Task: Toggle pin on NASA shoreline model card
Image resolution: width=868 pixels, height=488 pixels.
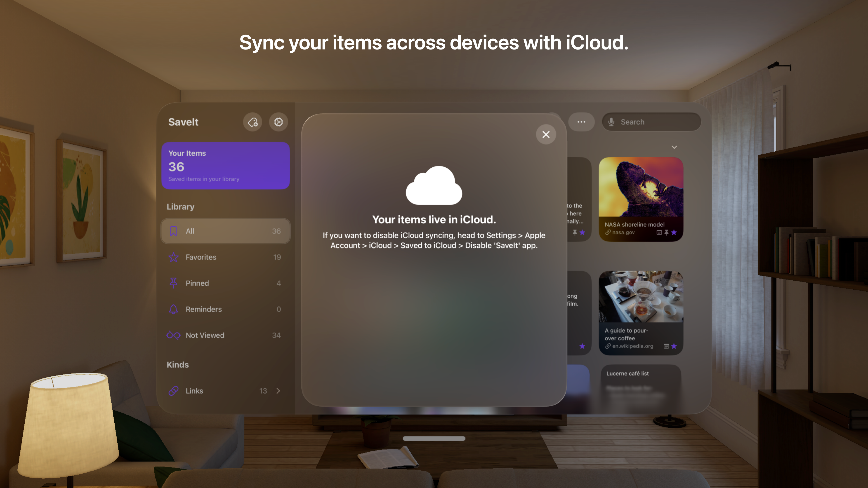Action: point(667,232)
